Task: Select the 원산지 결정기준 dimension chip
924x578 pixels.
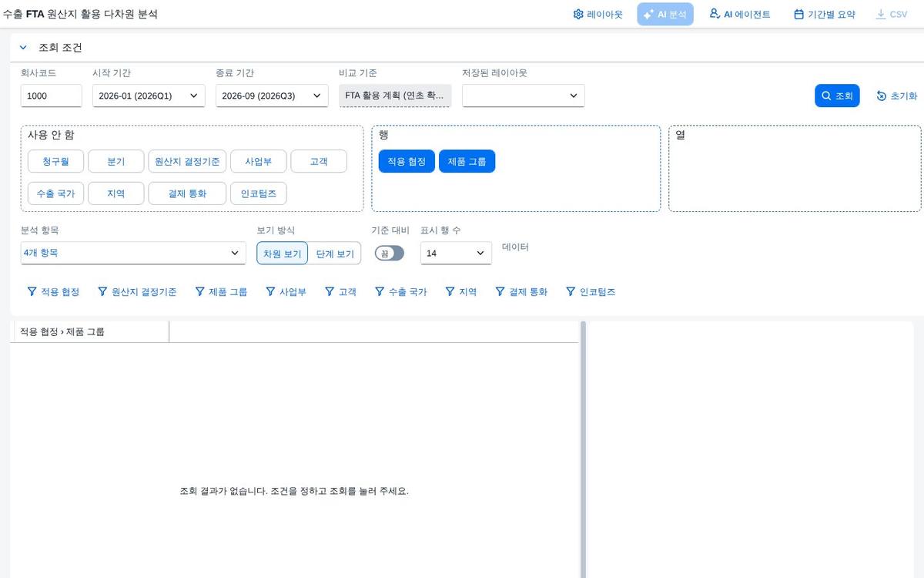Action: pyautogui.click(x=187, y=161)
